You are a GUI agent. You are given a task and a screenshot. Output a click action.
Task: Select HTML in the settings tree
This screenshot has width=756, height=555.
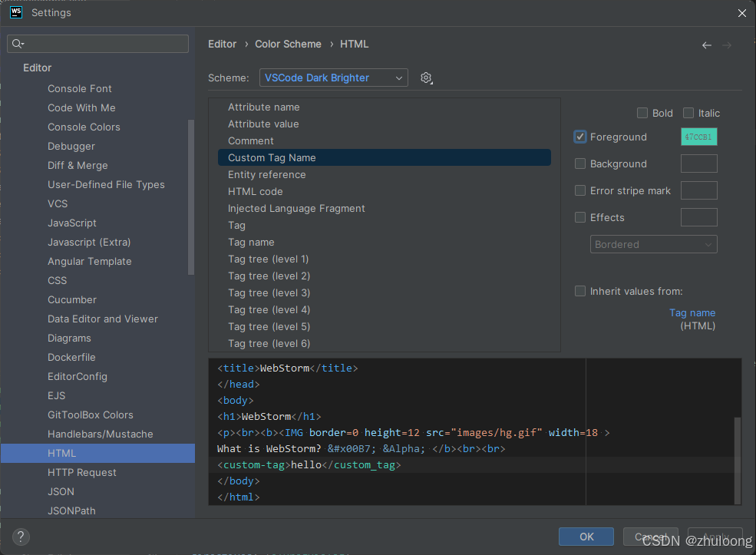click(98, 453)
